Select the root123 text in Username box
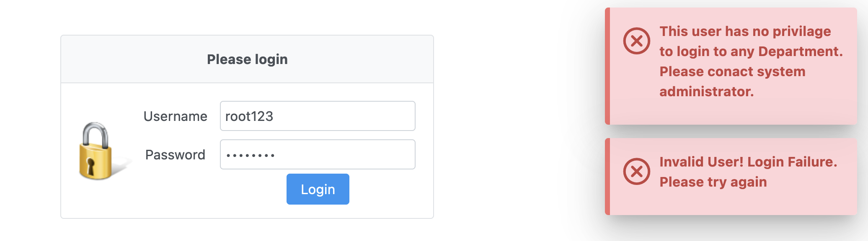868x241 pixels. (249, 116)
